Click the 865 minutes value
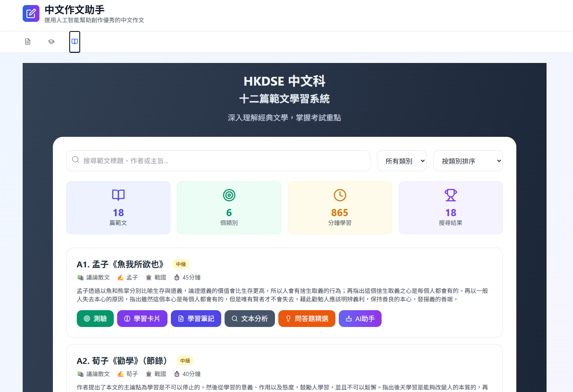Screen dimensions: 573x392 pos(340,213)
